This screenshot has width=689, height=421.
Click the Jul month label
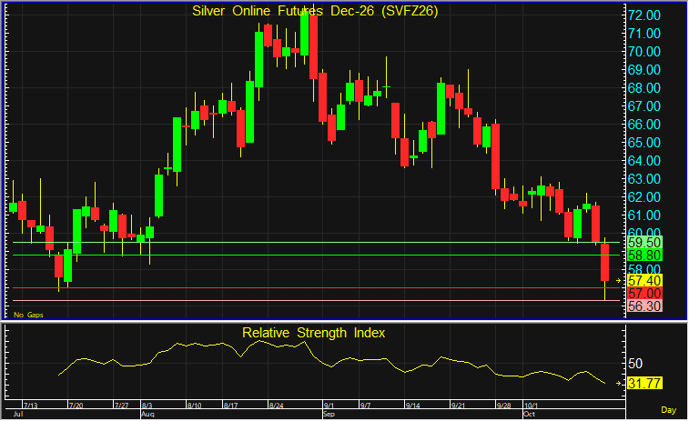pyautogui.click(x=18, y=414)
